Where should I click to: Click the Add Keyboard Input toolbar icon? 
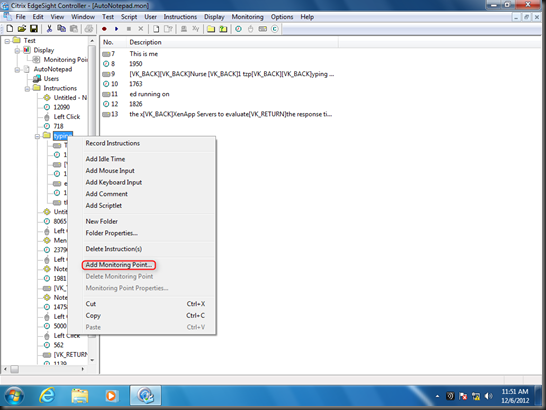263,29
